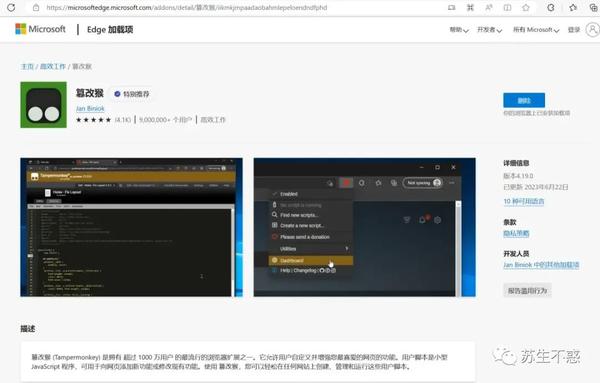600x383 pixels.
Task: Click the blue 删除 button
Action: click(x=524, y=100)
